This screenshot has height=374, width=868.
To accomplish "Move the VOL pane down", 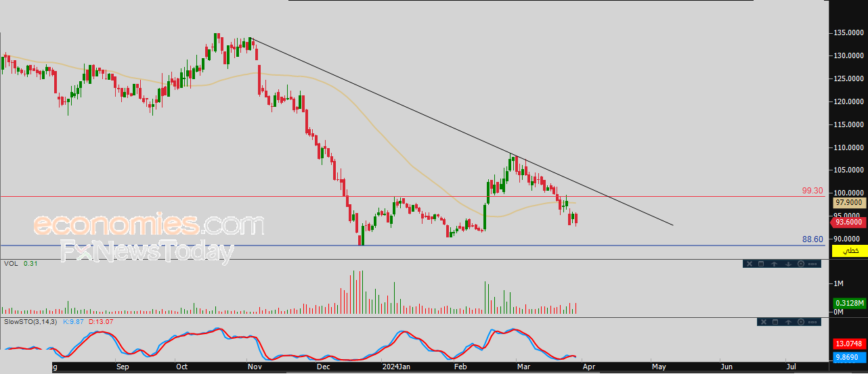I will (x=788, y=264).
